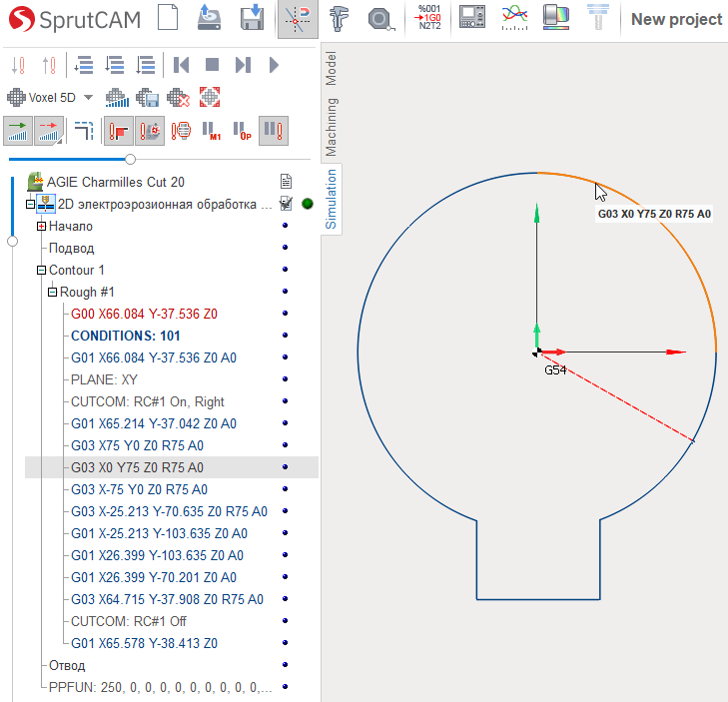Click the Voxel save workpiece icon
The height and width of the screenshot is (702, 728).
(147, 98)
